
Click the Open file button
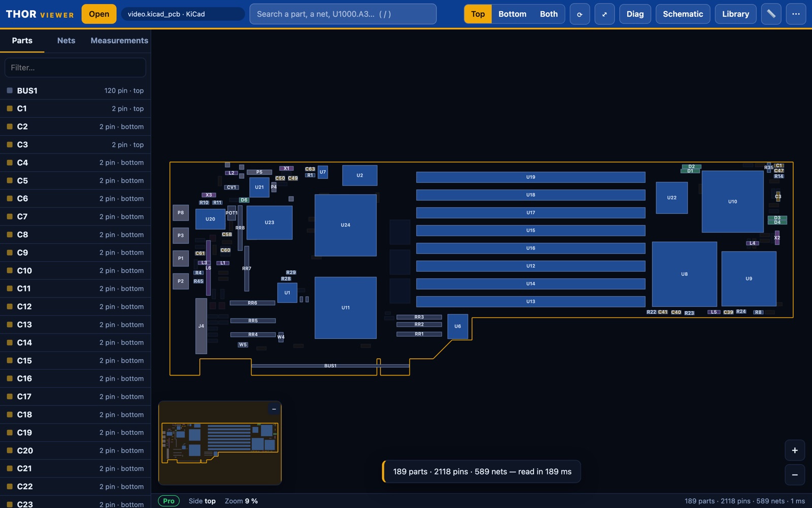pyautogui.click(x=99, y=14)
